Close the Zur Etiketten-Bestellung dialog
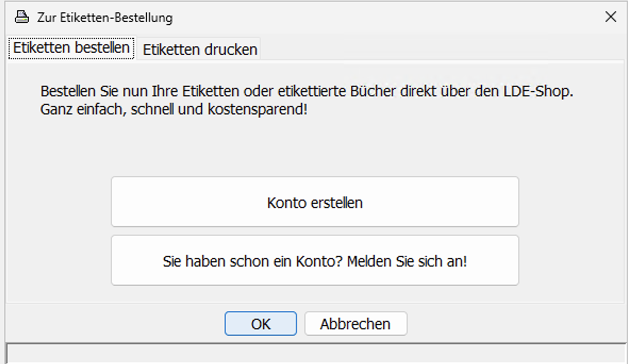Viewport: 628px width, 364px height. click(x=610, y=17)
